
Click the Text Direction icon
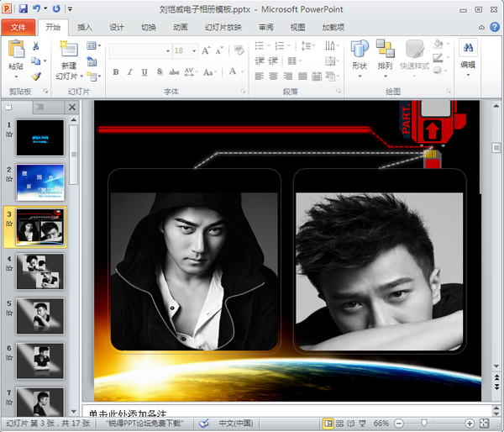[330, 45]
